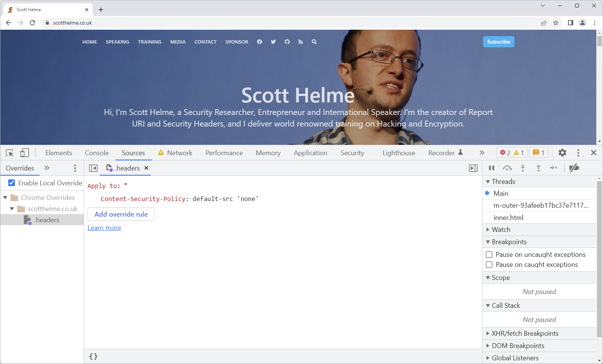Collapse the scotthelme.co.uk folder
The width and height of the screenshot is (603, 364).
[x=12, y=209]
